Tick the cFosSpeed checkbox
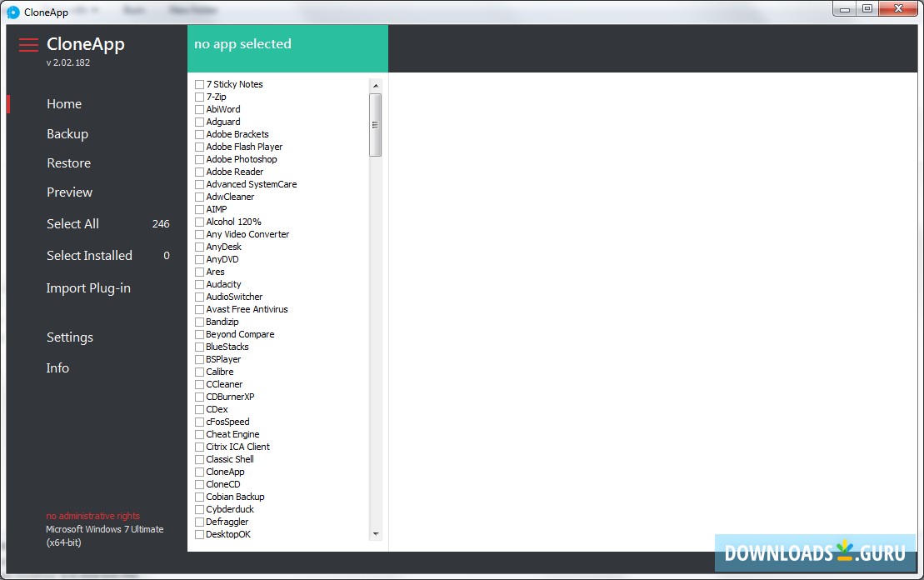 (x=199, y=422)
